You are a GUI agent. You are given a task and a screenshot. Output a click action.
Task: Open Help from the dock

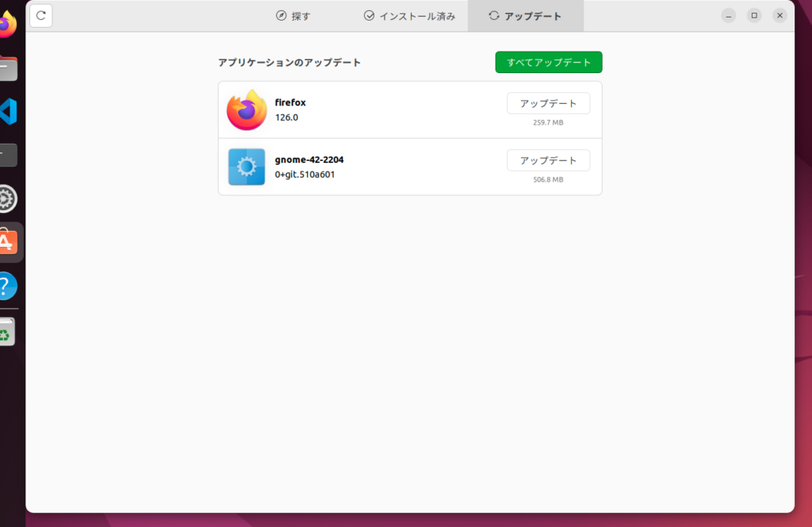pyautogui.click(x=8, y=286)
